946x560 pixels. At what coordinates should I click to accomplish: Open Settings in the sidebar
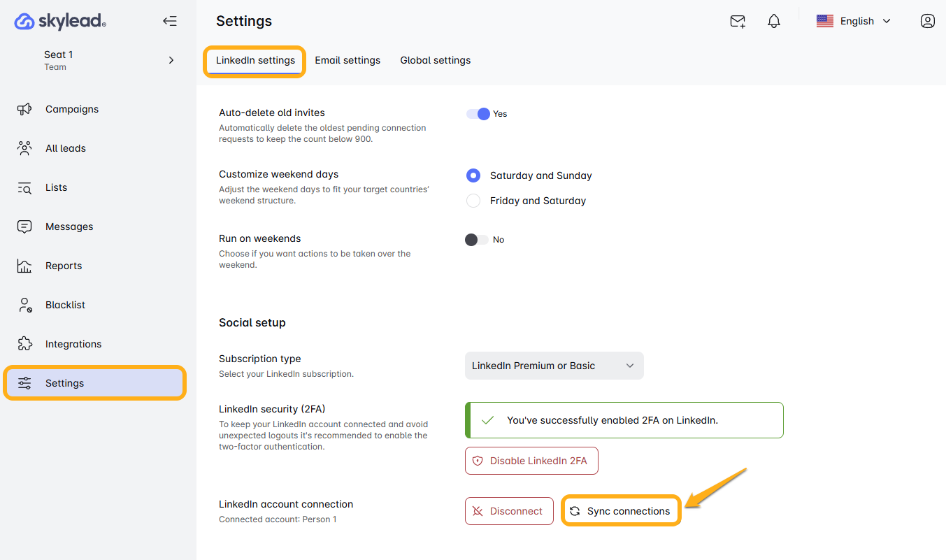pyautogui.click(x=95, y=383)
